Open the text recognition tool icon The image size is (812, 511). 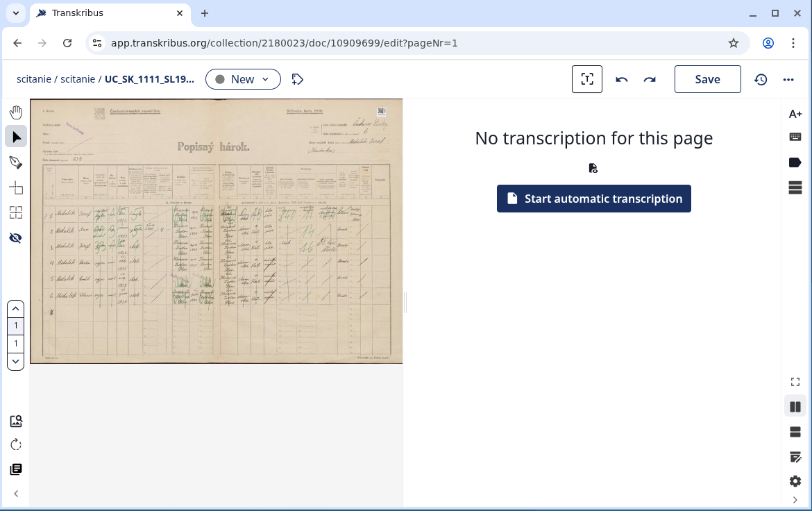coord(586,79)
